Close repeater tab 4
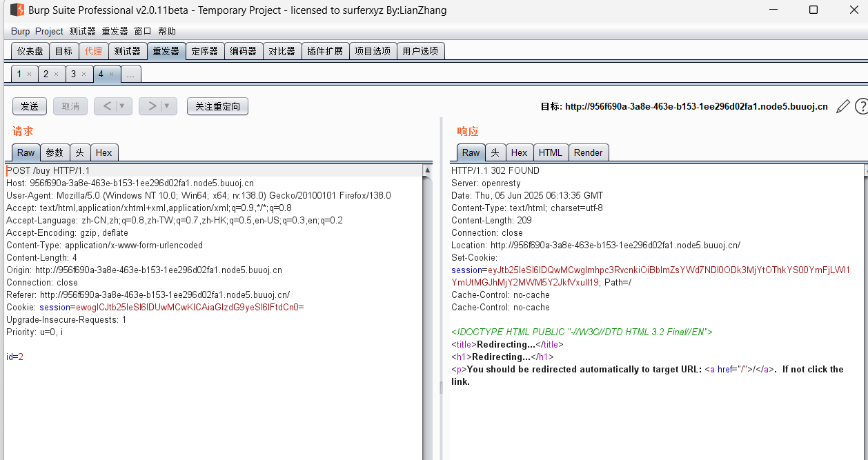This screenshot has height=460, width=868. click(x=112, y=74)
